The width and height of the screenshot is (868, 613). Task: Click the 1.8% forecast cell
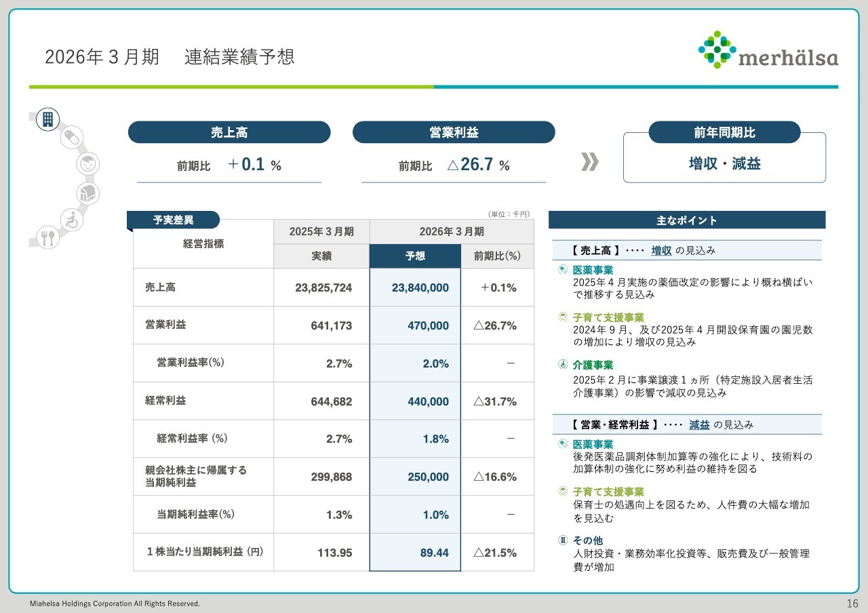tap(435, 439)
